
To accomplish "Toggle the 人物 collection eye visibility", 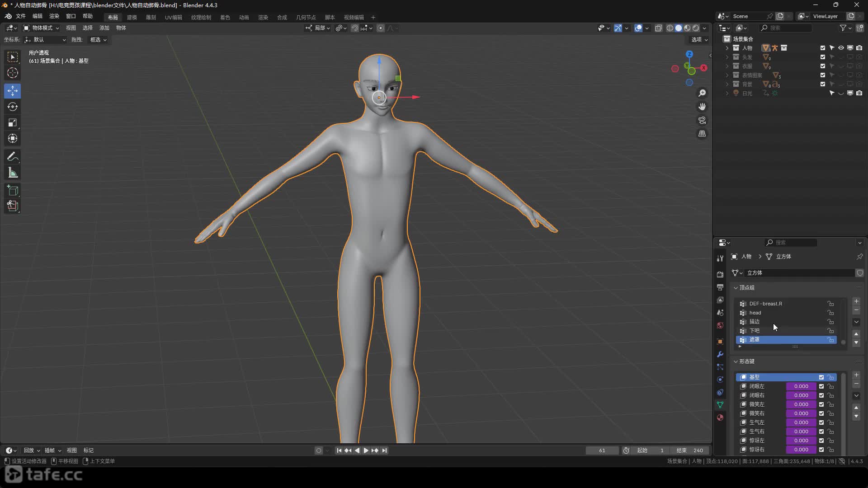I will click(x=841, y=48).
